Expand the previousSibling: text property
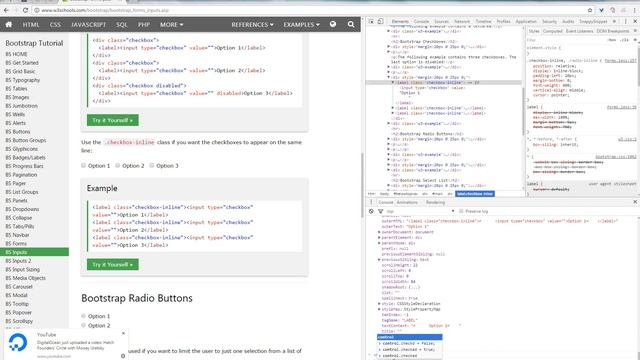This screenshot has width=640, height=360. (379, 259)
